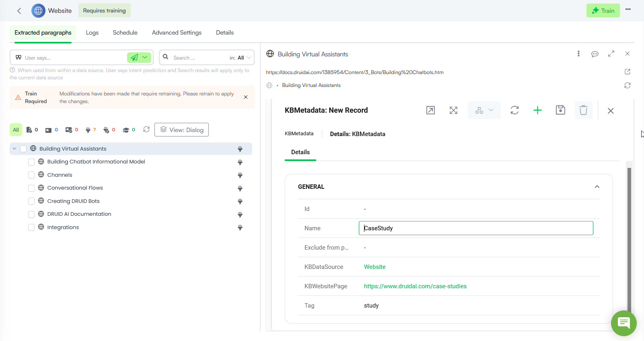Open the more options ellipsis in header

click(x=628, y=10)
